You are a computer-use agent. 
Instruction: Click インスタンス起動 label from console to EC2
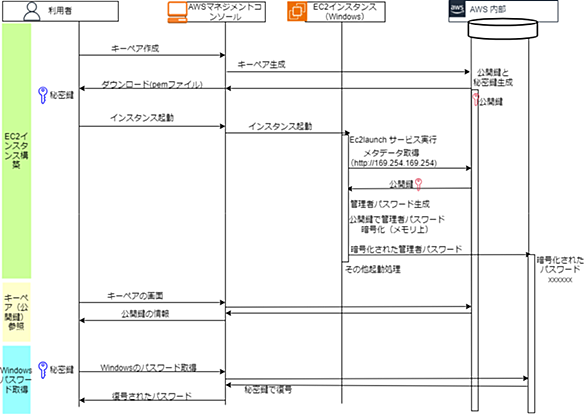[x=280, y=126]
